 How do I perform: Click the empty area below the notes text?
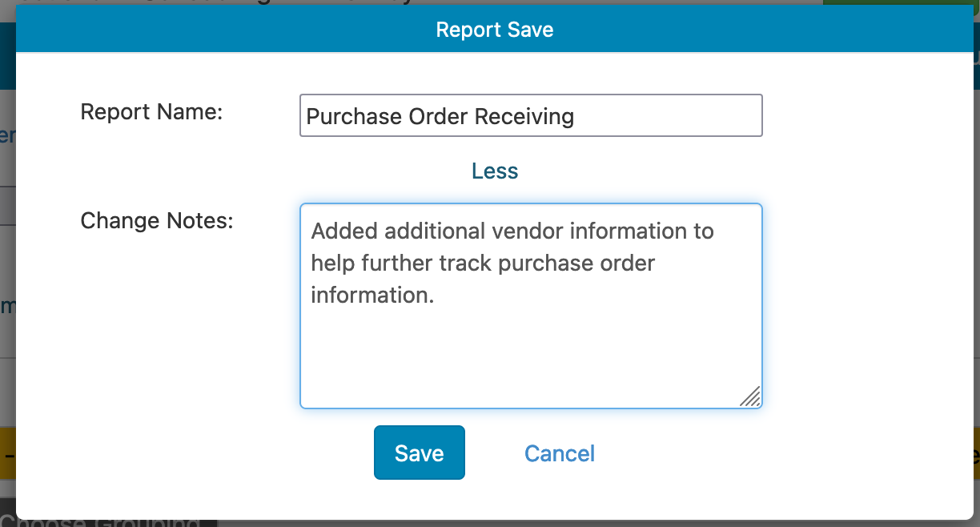tap(531, 352)
